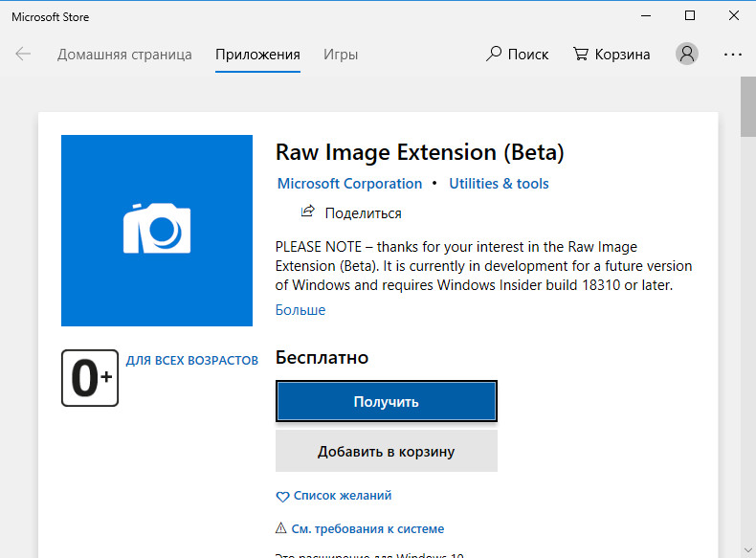
Task: Expand description with the Больше link
Action: pyautogui.click(x=300, y=309)
